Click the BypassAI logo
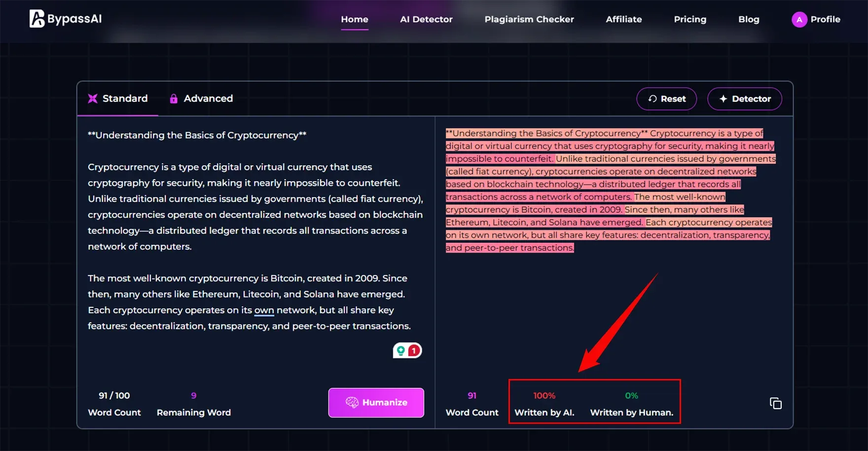This screenshot has height=451, width=868. (66, 19)
